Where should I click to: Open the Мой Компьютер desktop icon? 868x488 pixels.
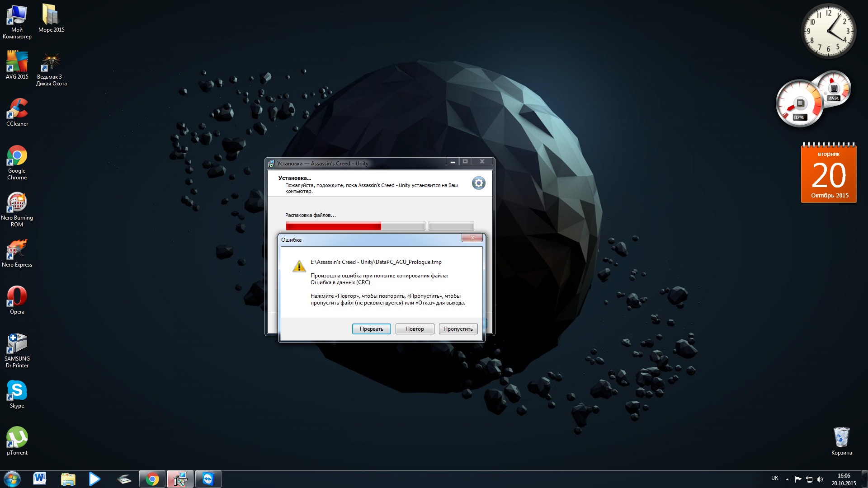(x=17, y=21)
